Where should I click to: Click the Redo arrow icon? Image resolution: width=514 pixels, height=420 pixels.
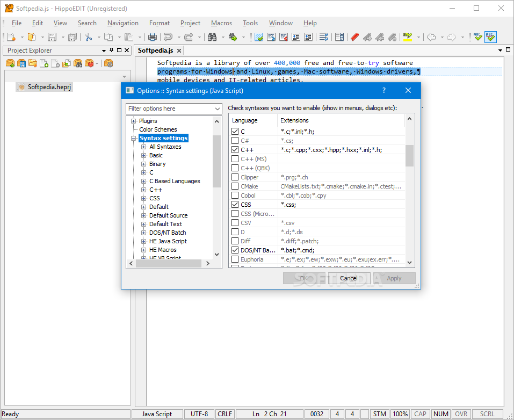189,37
